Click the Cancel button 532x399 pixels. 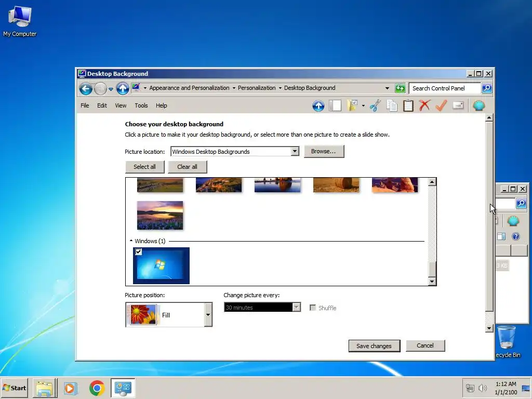tap(425, 345)
